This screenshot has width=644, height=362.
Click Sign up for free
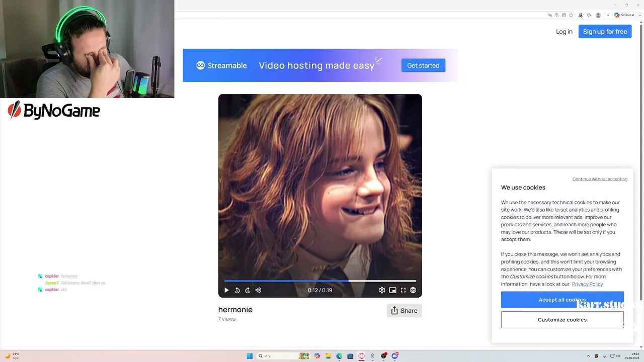tap(605, 32)
